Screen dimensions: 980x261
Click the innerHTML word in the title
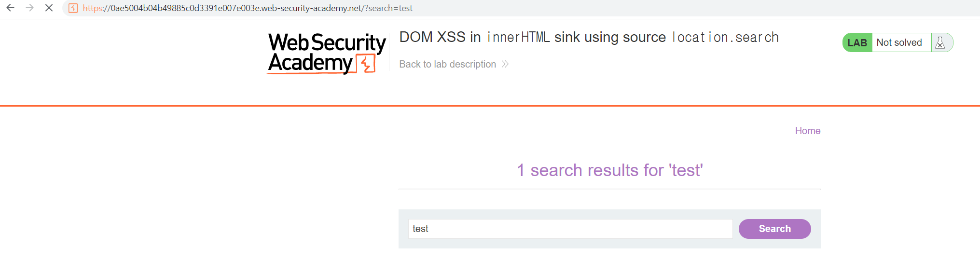pos(518,37)
